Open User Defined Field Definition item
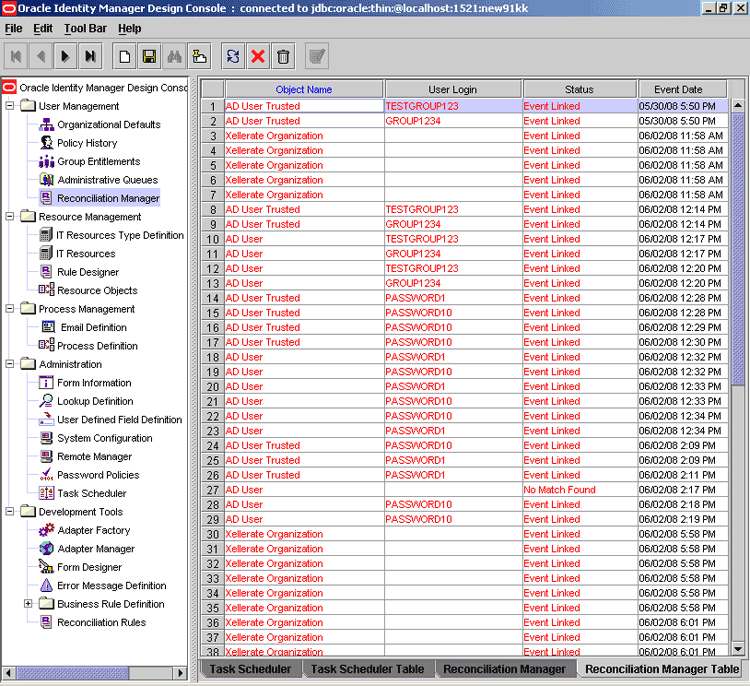Viewport: 750px width, 686px height. [120, 420]
